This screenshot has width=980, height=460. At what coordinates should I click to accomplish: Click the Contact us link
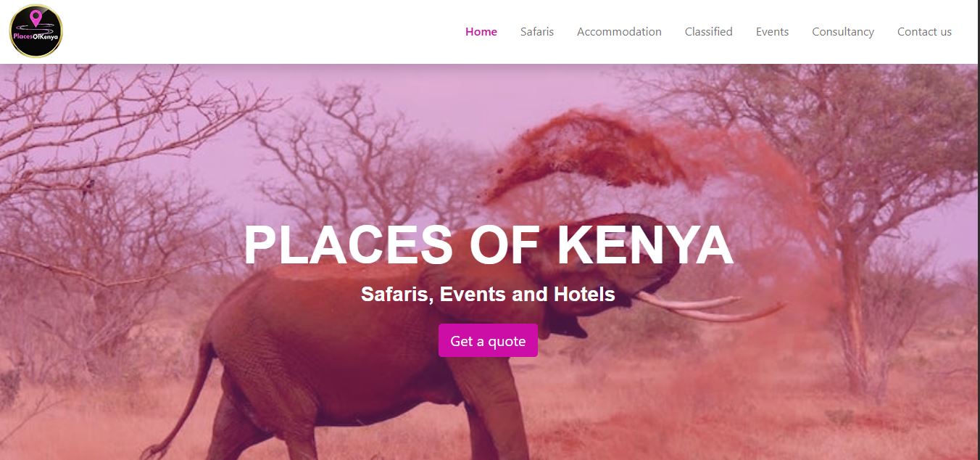point(924,32)
